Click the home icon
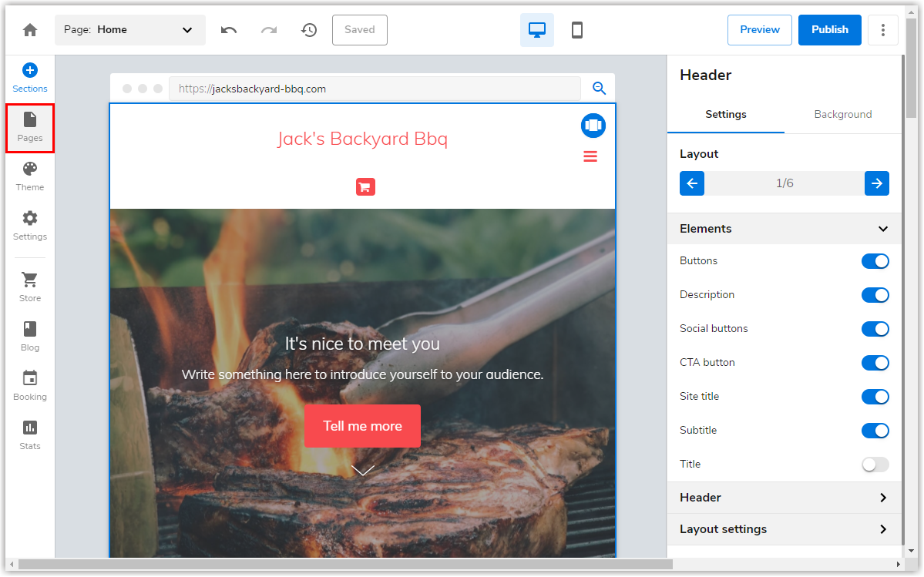Screen dimensions: 924x577 (x=30, y=30)
